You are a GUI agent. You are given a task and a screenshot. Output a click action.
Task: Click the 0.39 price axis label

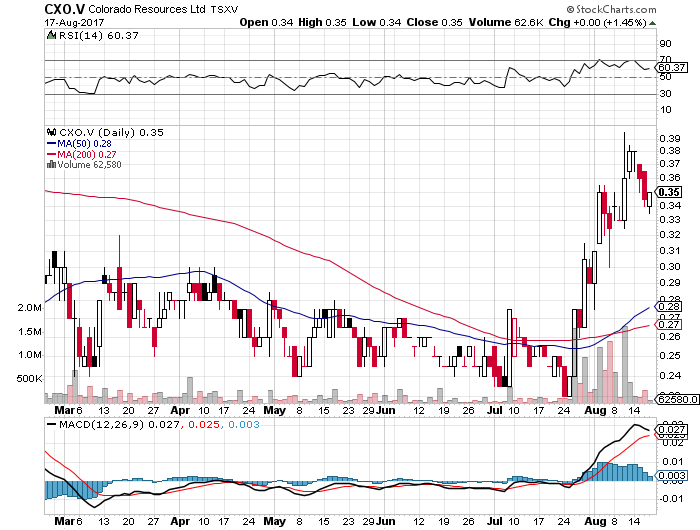click(x=670, y=138)
